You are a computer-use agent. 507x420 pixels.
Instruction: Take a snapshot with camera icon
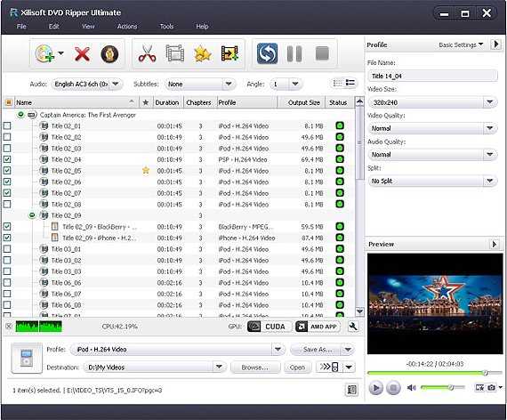(491, 387)
